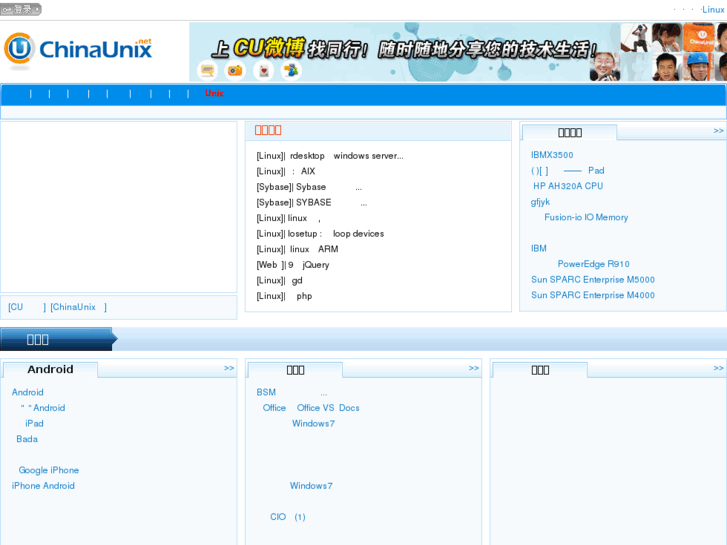Select the Android tab header
Image resolution: width=727 pixels, height=545 pixels.
pos(50,369)
